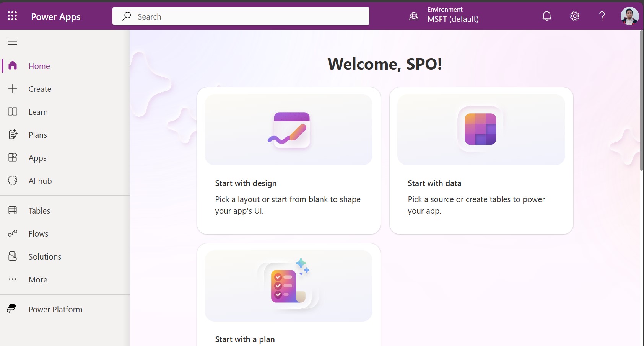644x346 pixels.
Task: Open the Environment MSFT (default) picker
Action: (x=445, y=16)
